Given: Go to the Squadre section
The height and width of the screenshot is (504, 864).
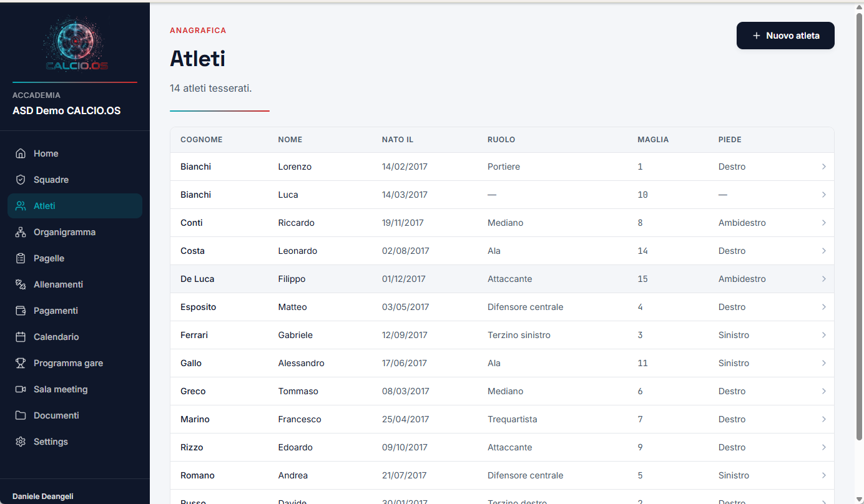Looking at the screenshot, I should pyautogui.click(x=75, y=180).
